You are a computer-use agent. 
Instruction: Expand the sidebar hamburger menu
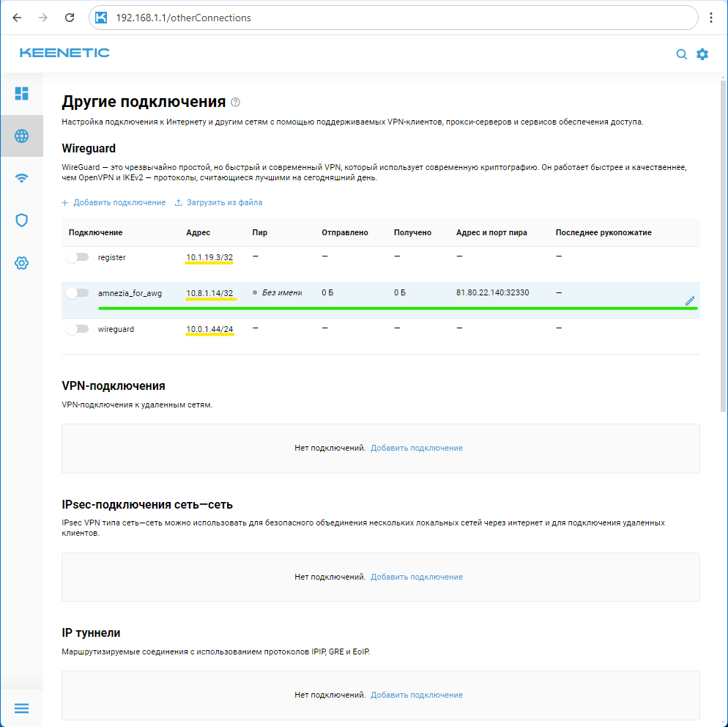22,708
